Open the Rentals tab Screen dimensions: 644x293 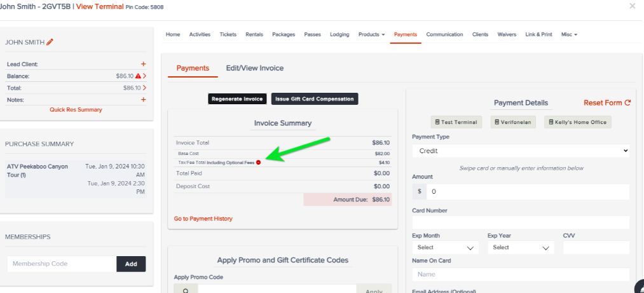pos(254,34)
